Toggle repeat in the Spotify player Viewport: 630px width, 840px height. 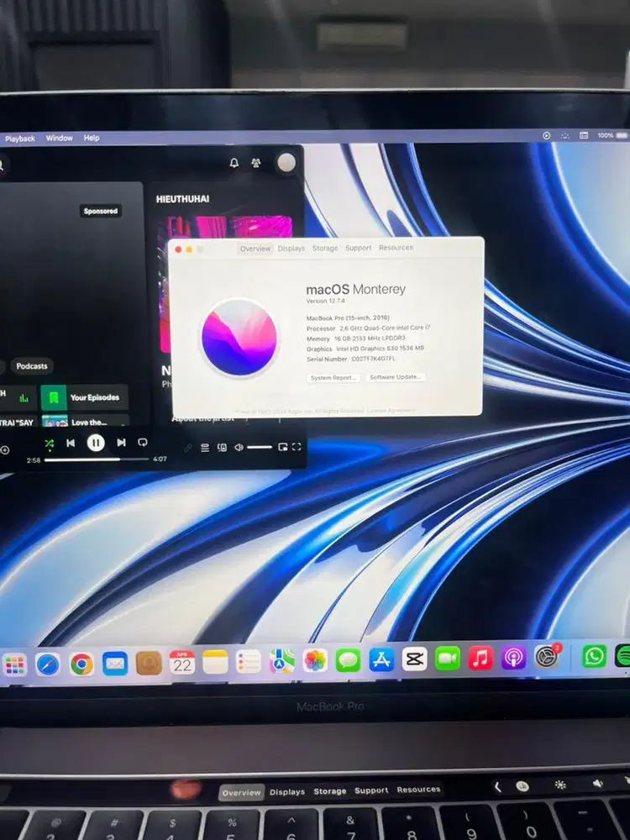coord(143,443)
